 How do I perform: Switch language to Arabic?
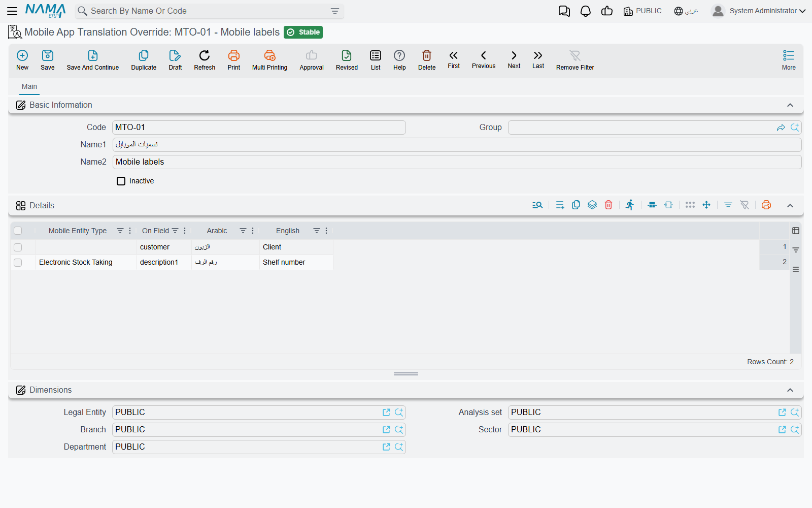coord(686,11)
